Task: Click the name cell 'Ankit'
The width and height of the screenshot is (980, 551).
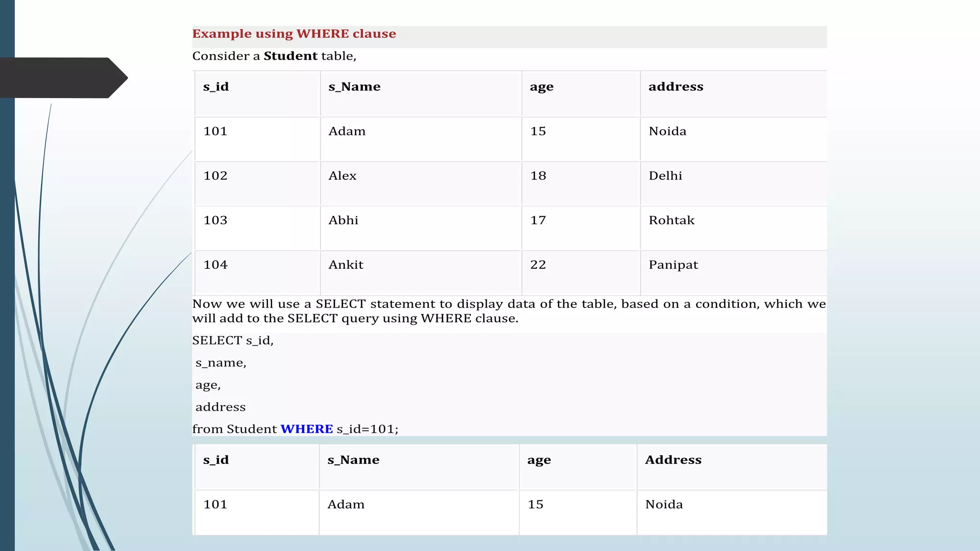Action: click(x=345, y=264)
